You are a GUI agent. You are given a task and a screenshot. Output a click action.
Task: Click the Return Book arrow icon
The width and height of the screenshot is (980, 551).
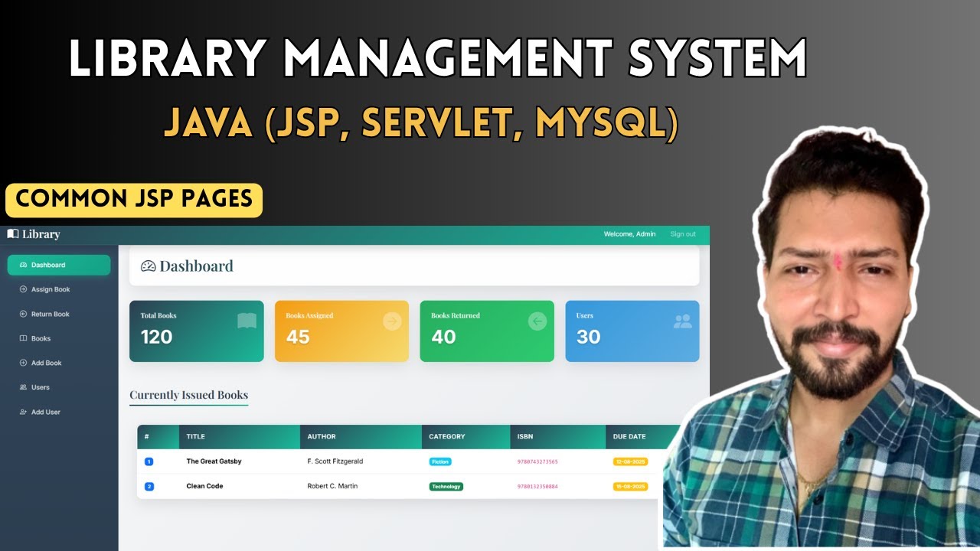pos(23,314)
